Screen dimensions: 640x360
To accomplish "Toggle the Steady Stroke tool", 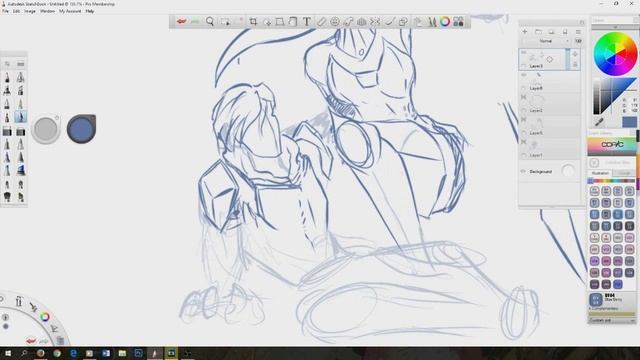I will (389, 22).
